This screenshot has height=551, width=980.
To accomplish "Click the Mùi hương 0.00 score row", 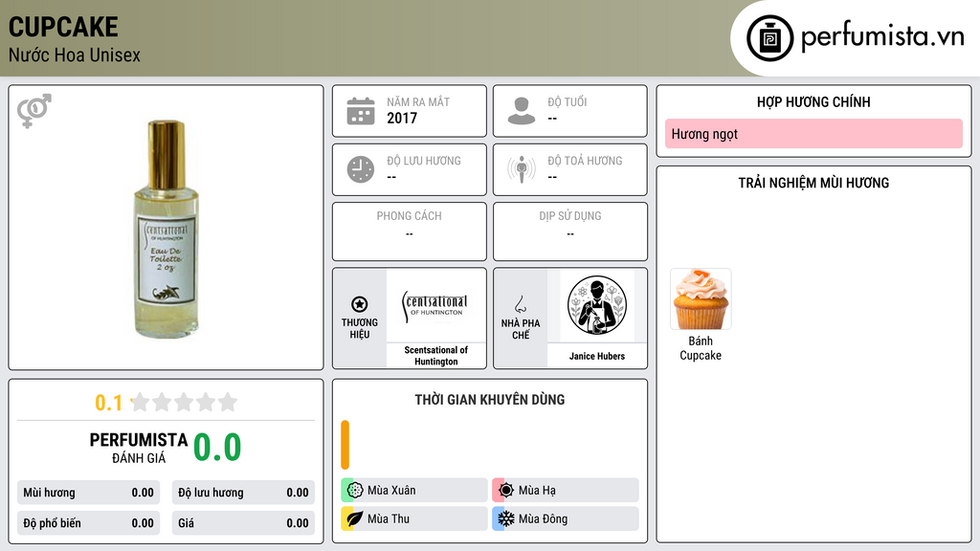I will (x=88, y=493).
